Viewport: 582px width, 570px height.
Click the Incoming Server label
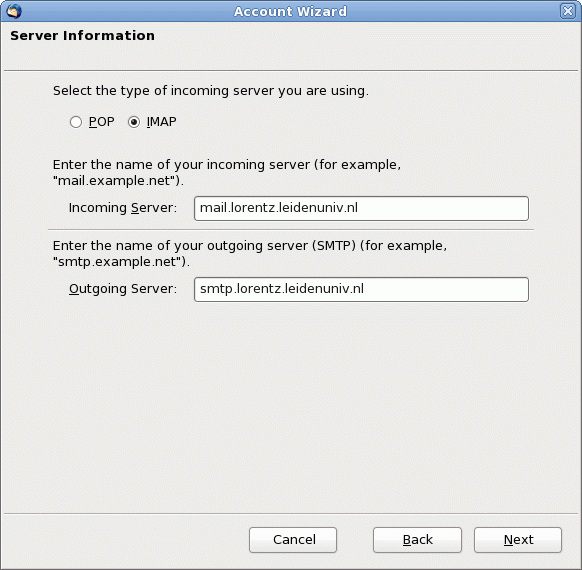click(x=123, y=208)
